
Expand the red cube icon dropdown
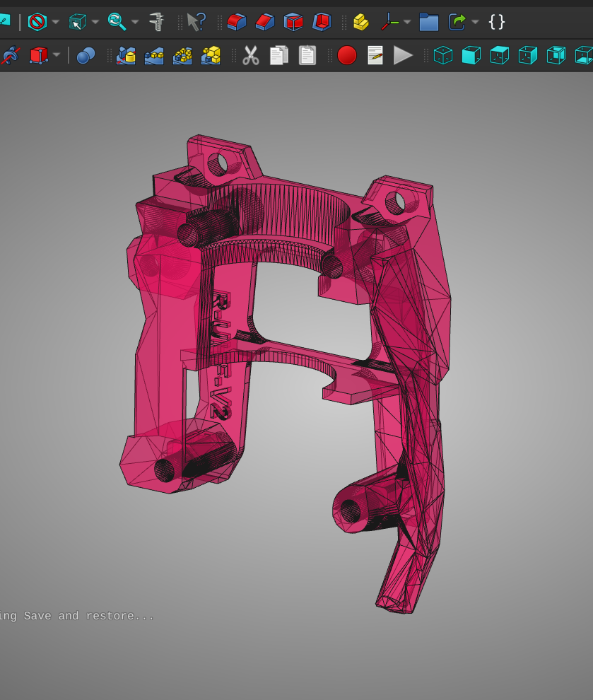click(57, 55)
